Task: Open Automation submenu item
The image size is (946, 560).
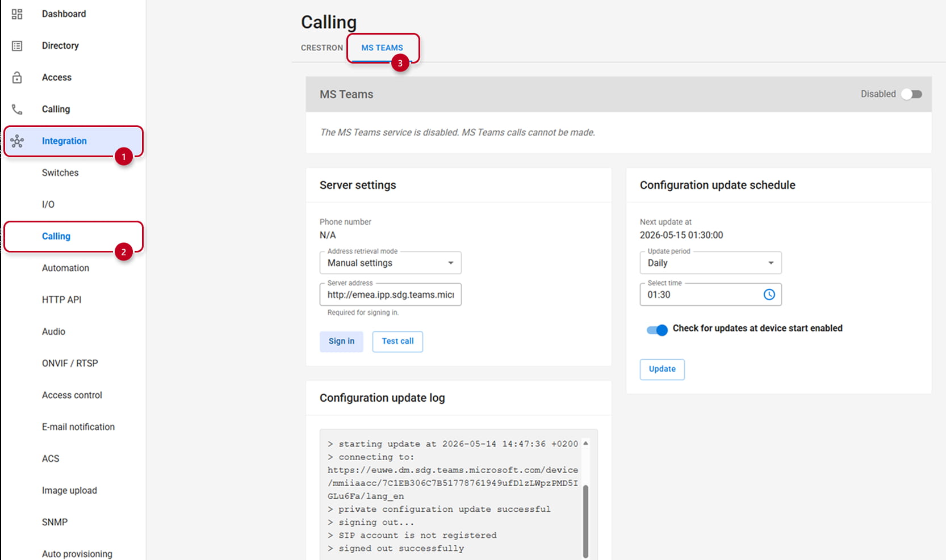Action: 65,268
